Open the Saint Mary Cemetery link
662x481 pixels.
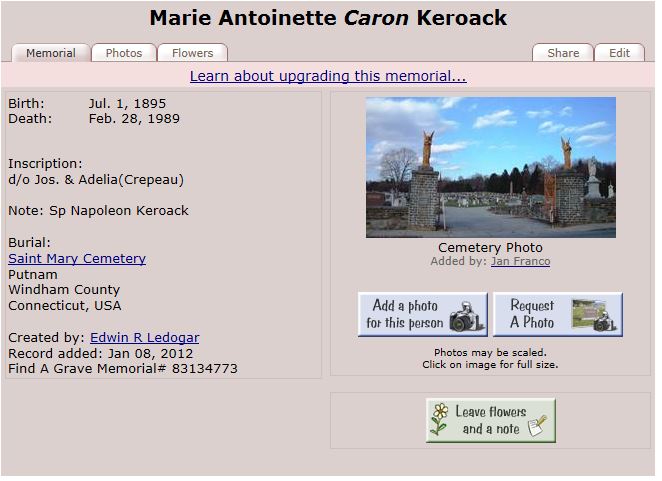77,258
